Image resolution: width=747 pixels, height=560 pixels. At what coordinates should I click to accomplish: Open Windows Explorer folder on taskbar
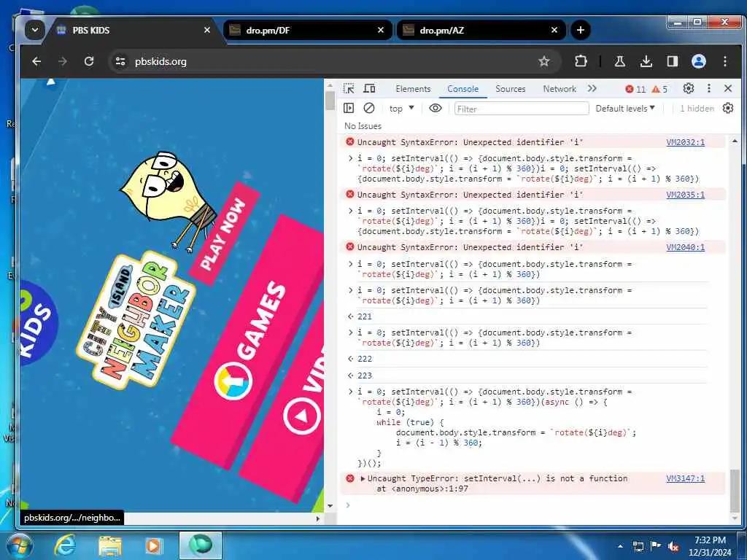click(x=110, y=545)
